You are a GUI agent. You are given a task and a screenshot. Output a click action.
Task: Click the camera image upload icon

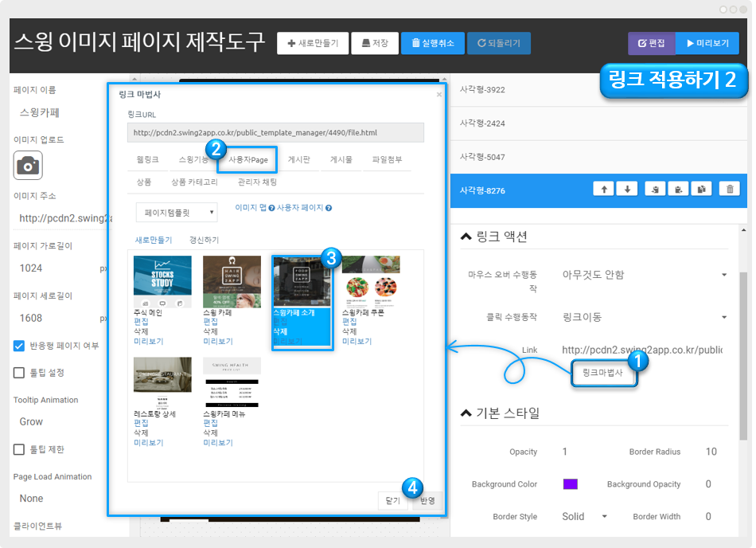pyautogui.click(x=28, y=165)
